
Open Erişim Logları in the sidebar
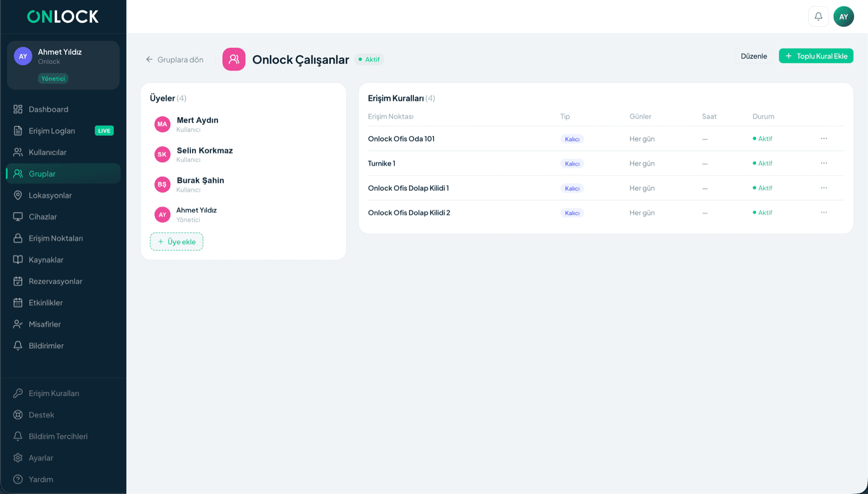63,131
